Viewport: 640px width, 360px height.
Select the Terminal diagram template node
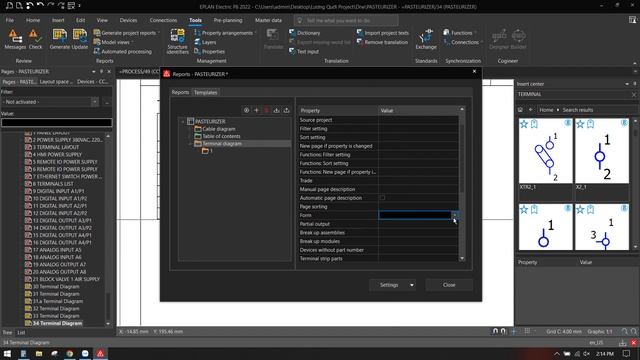tap(222, 144)
